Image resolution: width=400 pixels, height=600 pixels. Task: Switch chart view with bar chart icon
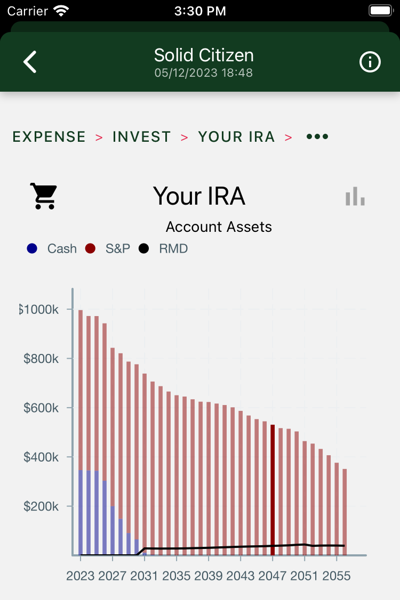click(355, 196)
